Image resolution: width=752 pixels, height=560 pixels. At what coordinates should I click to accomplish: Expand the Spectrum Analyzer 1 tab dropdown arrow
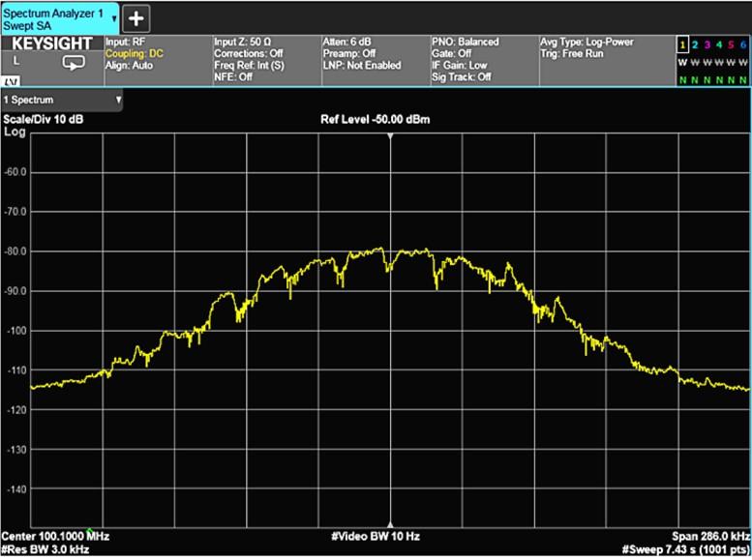pos(114,18)
